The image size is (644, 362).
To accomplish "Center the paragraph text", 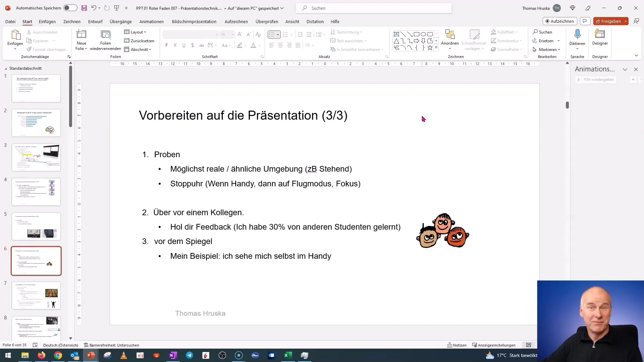I will [280, 45].
